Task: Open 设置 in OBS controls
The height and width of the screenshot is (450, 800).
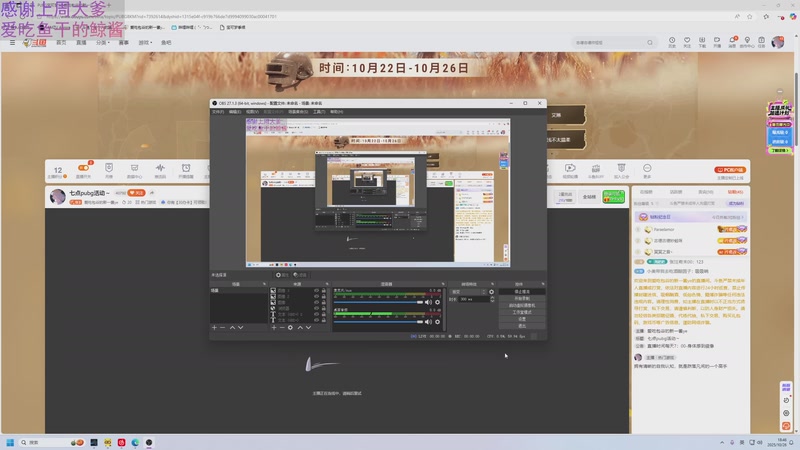Action: coord(522,318)
